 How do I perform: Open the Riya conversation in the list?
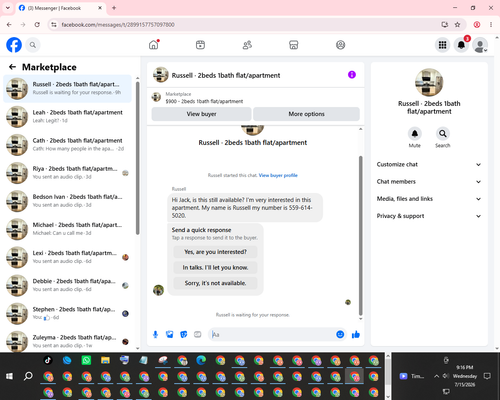click(67, 173)
